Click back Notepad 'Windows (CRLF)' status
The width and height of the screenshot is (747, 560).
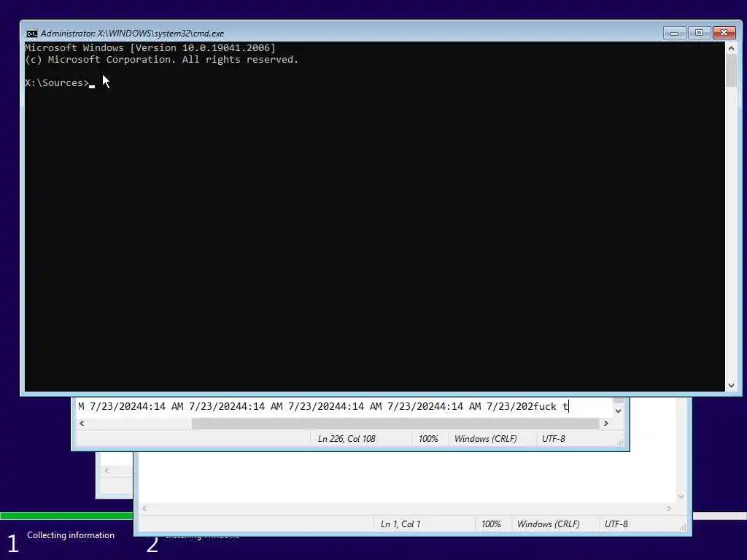pos(549,524)
